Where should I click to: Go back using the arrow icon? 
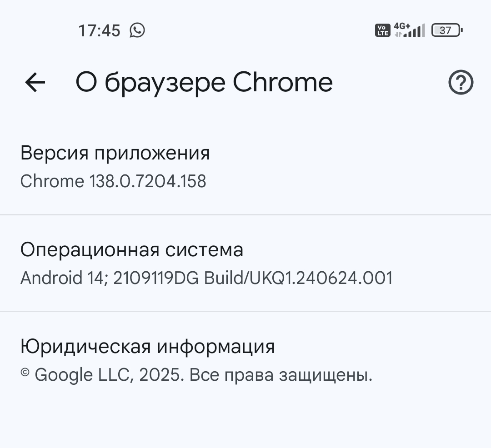coord(35,82)
